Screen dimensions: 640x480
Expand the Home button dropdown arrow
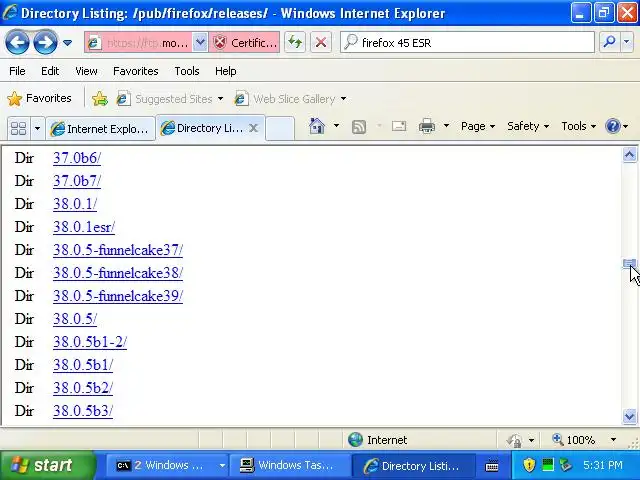(336, 126)
